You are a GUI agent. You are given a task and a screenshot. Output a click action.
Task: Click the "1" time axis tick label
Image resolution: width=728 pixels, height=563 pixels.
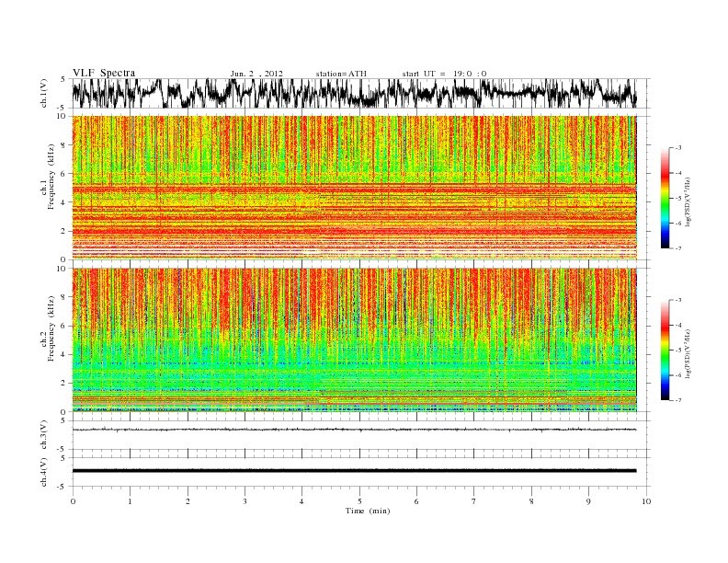(x=130, y=501)
